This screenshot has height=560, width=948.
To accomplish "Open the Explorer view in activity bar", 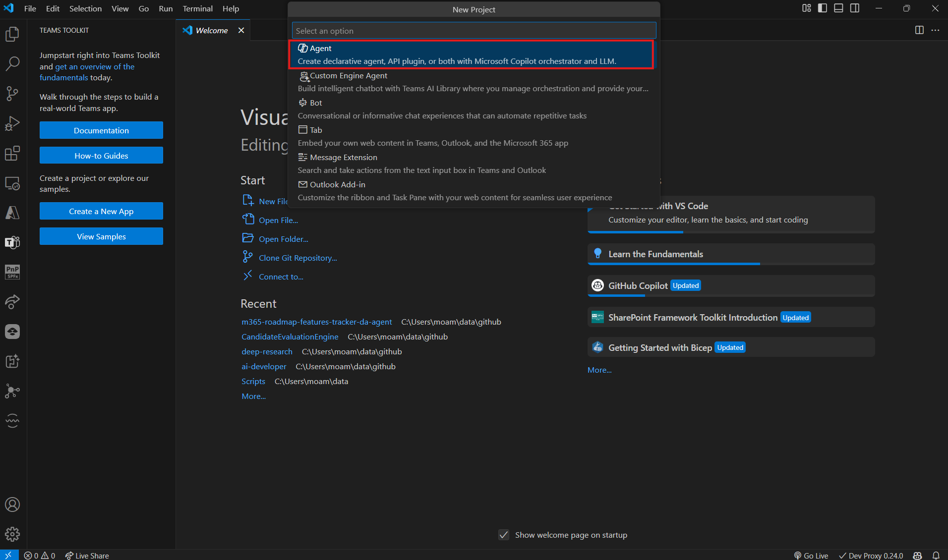I will coord(12,34).
